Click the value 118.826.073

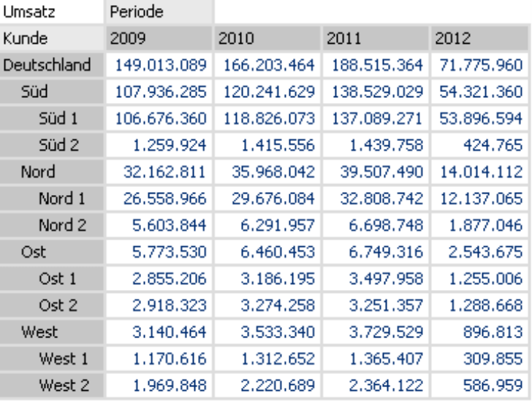[267, 118]
